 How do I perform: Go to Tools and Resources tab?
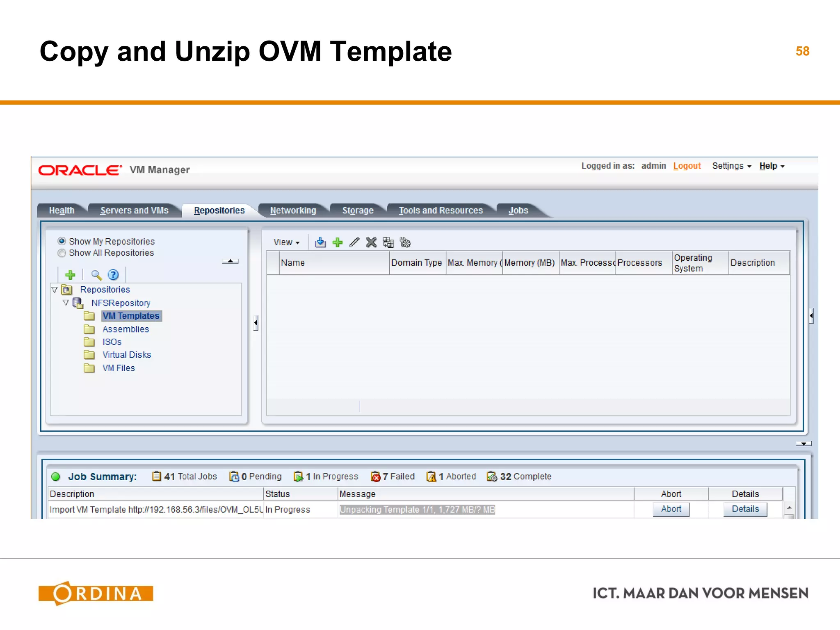tap(441, 210)
